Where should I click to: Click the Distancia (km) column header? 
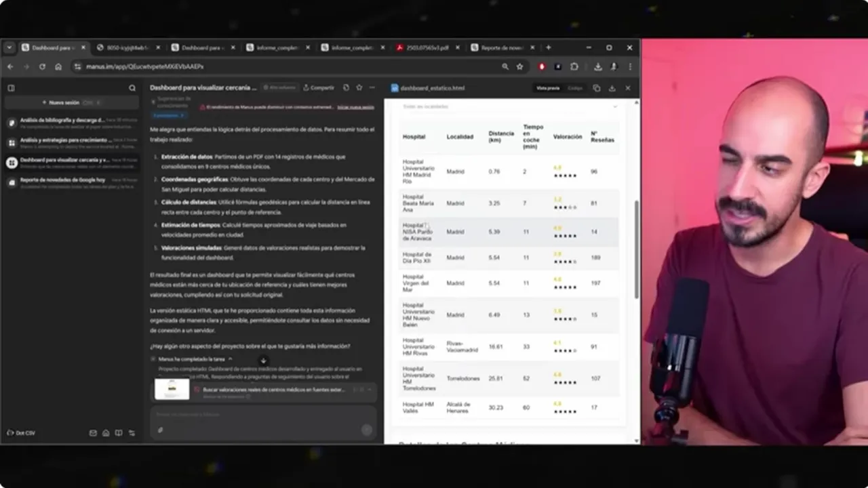(x=501, y=136)
